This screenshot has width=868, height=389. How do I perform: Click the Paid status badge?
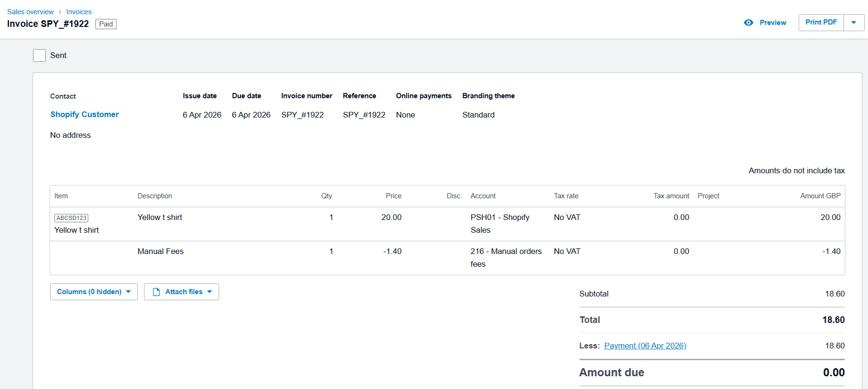pos(106,24)
